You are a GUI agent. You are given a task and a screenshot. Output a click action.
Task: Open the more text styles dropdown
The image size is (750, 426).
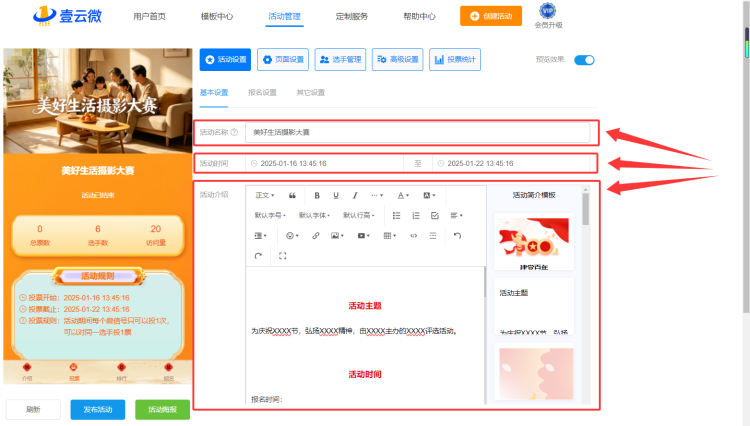coord(377,195)
